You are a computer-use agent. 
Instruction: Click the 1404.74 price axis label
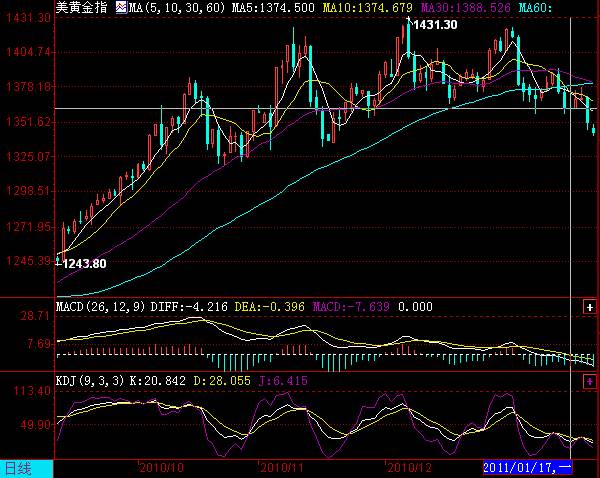[28, 52]
